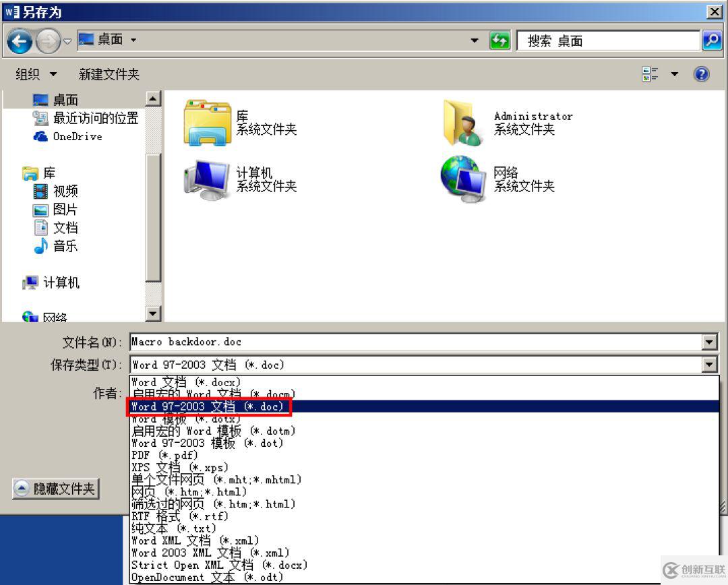
Task: Choose 网页 (*.htm;*.html) save type
Action: point(424,492)
